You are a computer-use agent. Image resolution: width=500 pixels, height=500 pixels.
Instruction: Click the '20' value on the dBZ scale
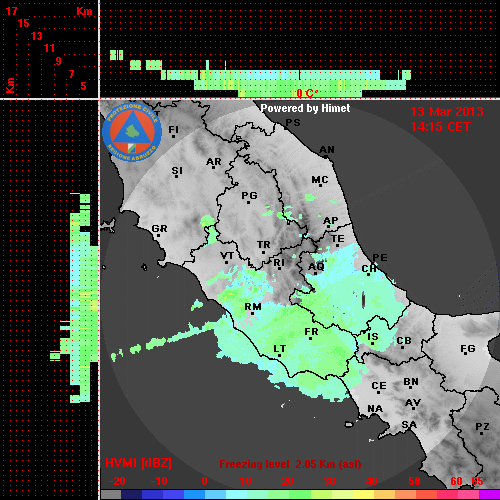(287, 481)
